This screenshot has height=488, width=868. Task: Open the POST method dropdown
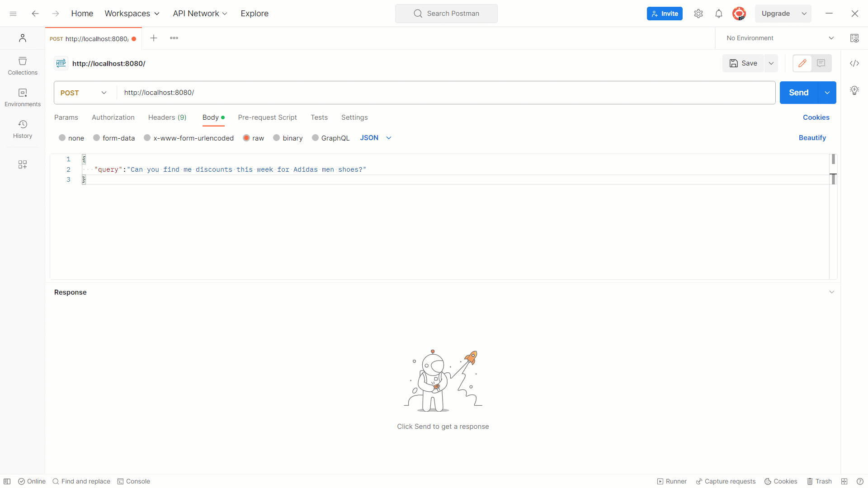83,93
